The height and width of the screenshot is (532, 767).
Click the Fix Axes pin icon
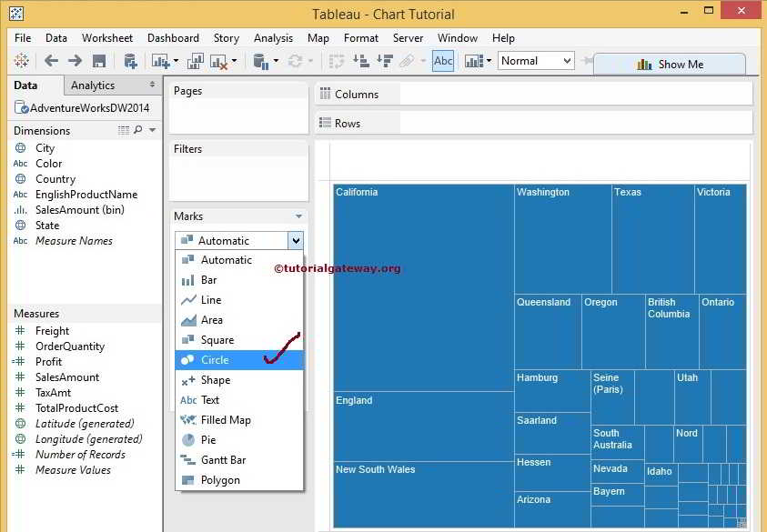coord(587,61)
